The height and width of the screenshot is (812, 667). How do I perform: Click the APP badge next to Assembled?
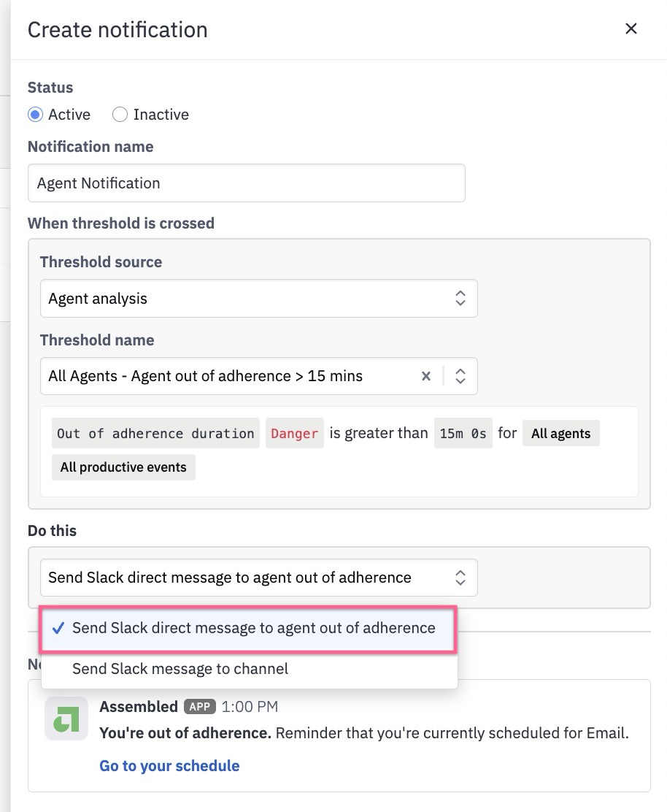pos(200,707)
